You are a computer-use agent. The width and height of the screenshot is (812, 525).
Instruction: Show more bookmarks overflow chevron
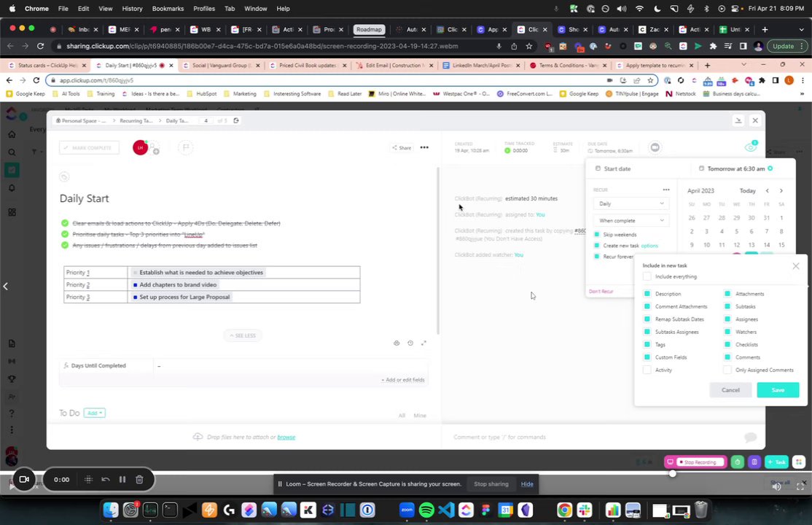[802, 94]
